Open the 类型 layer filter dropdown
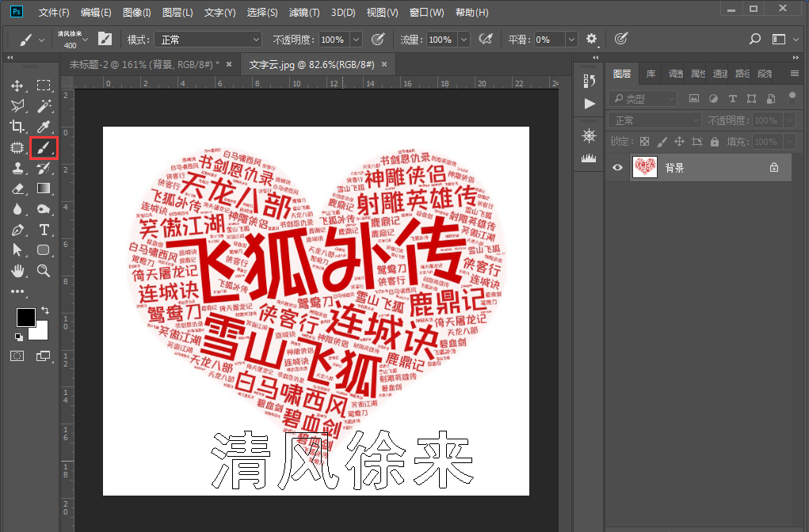This screenshot has height=532, width=809. 643,98
